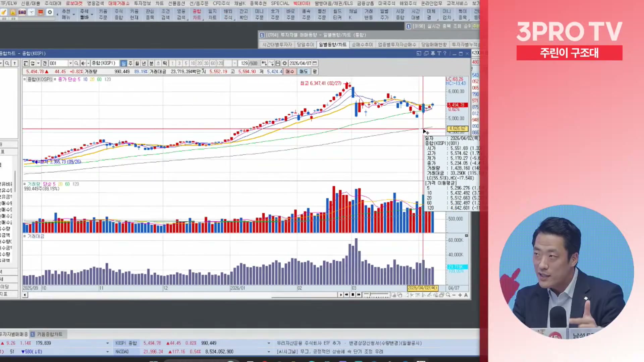The height and width of the screenshot is (362, 644).
Task: Select the 'A' text annotation icon under the chart
Action: click(x=466, y=295)
